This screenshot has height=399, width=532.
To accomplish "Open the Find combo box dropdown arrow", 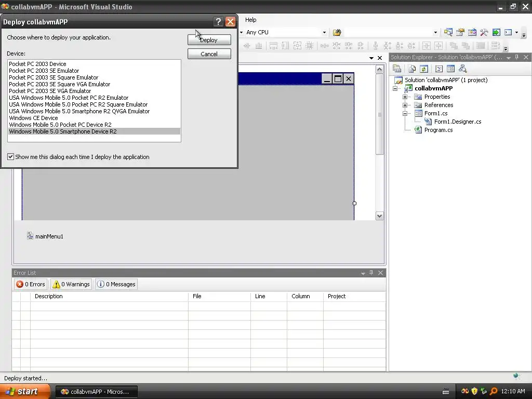I will coord(435,32).
